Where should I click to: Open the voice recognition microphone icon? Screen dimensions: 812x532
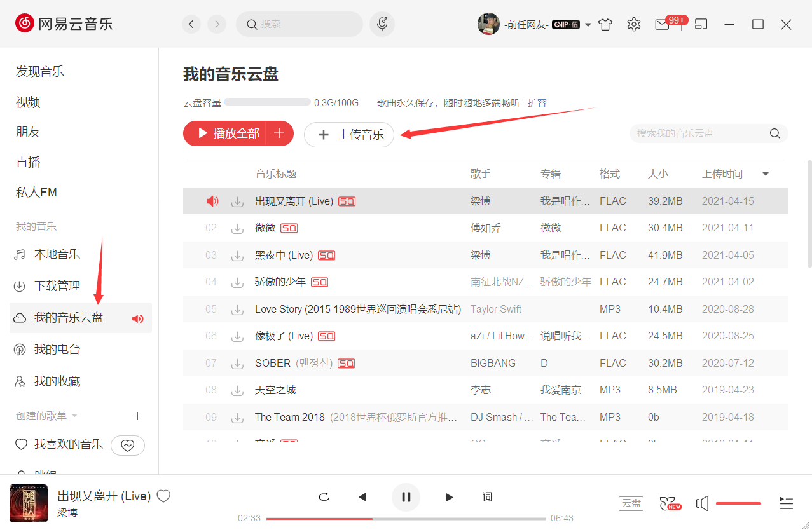pyautogui.click(x=382, y=24)
